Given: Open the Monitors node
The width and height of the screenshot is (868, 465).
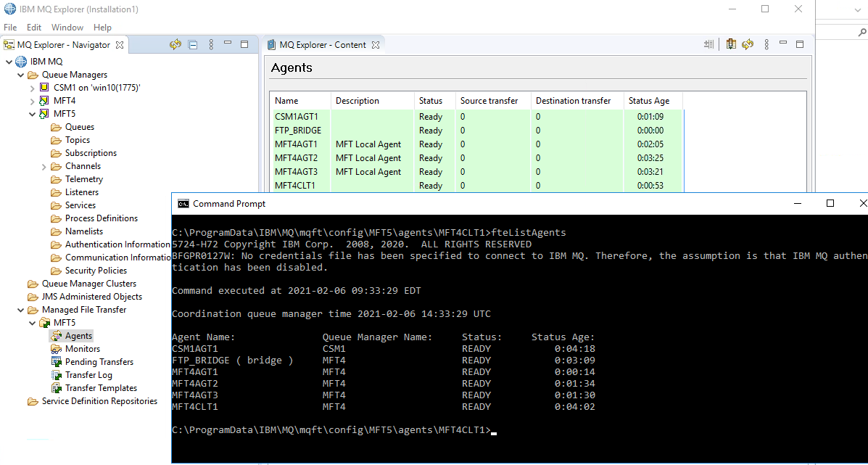Looking at the screenshot, I should tap(83, 349).
